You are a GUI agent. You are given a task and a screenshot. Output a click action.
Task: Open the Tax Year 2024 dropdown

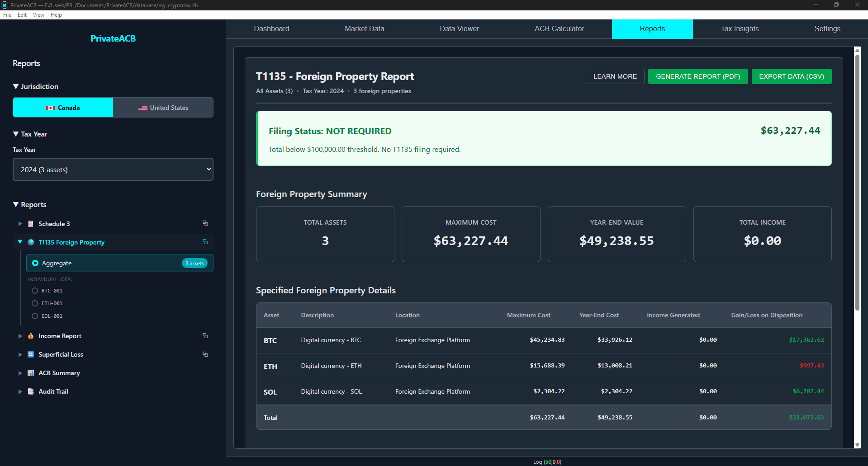coord(113,169)
